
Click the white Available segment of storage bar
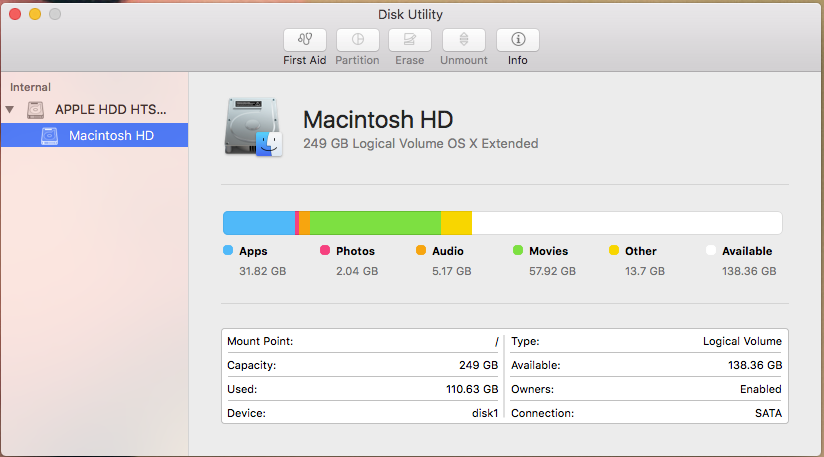click(x=627, y=223)
